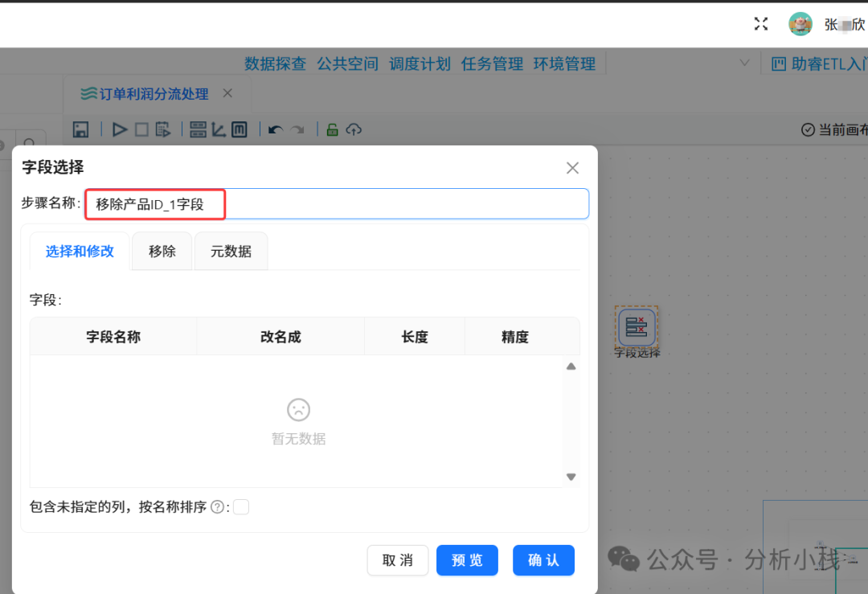The image size is (868, 594).
Task: Click the help question mark beside 按名称排序
Action: pyautogui.click(x=218, y=507)
